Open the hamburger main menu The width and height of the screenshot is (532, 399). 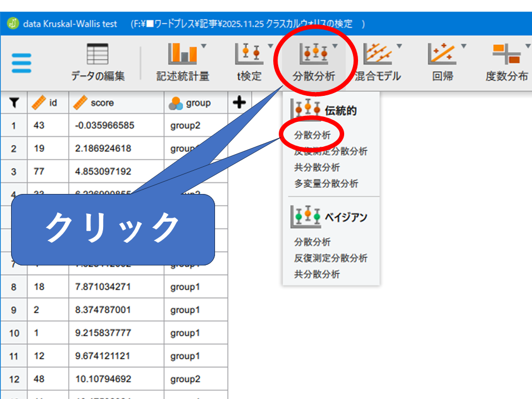22,63
